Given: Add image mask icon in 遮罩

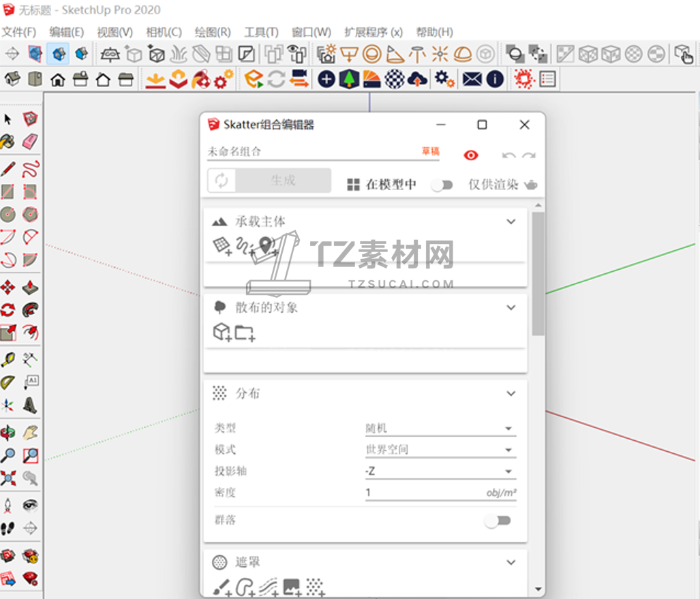Looking at the screenshot, I should pos(292,587).
